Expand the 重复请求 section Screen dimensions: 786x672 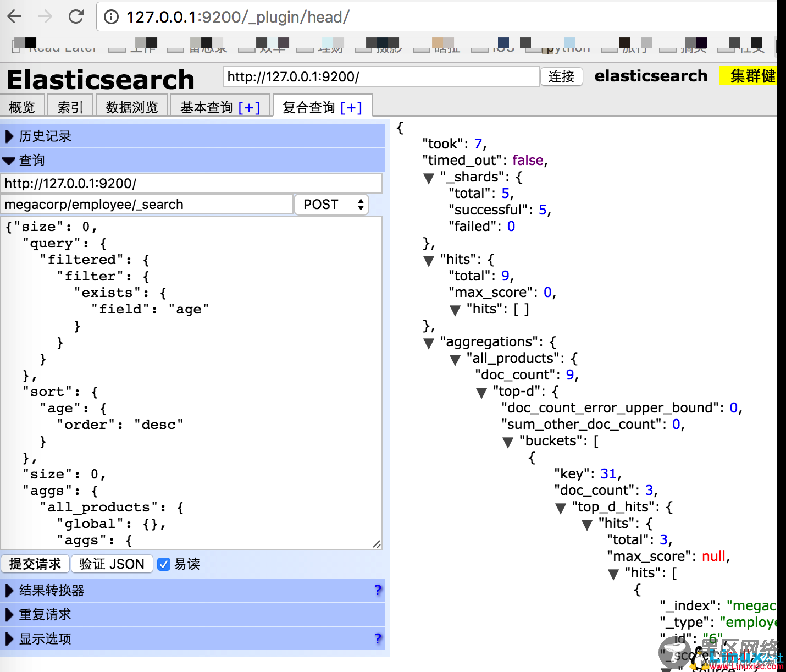tap(192, 614)
